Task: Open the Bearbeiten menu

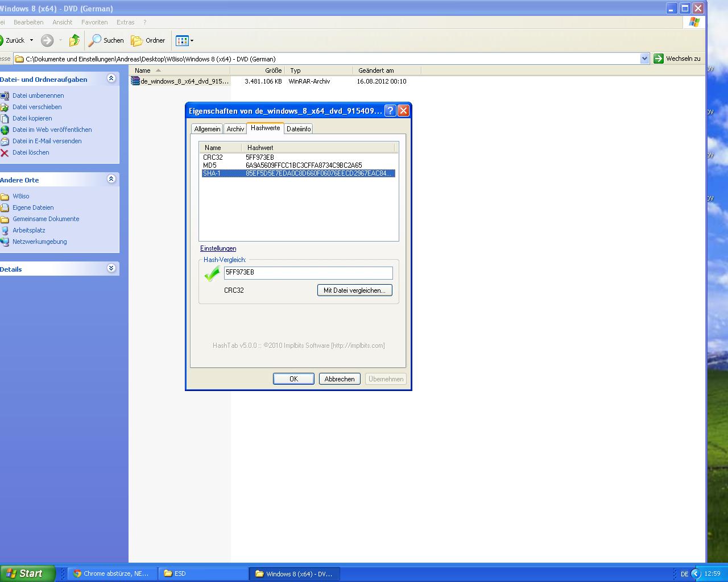Action: tap(28, 22)
